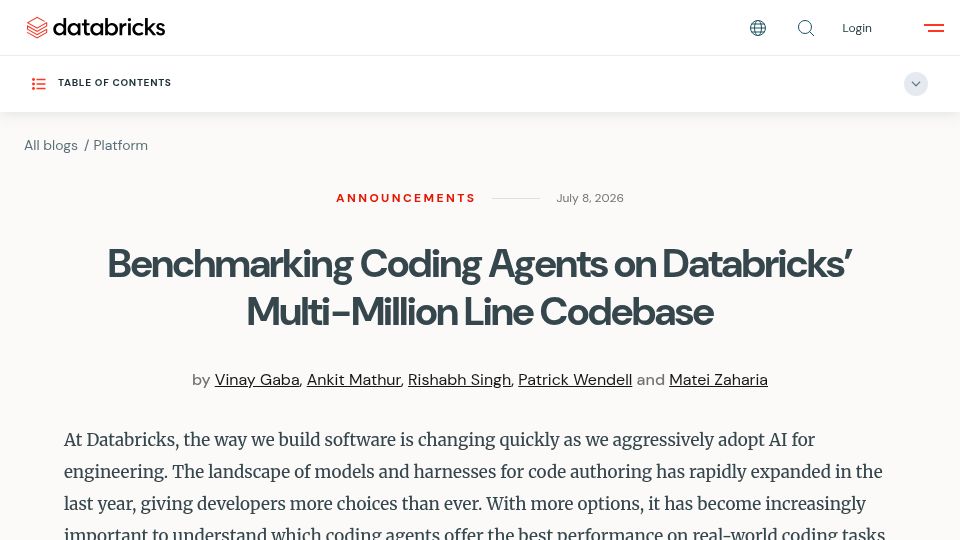
Task: Open author Matei Zaharia's profile
Action: [718, 380]
